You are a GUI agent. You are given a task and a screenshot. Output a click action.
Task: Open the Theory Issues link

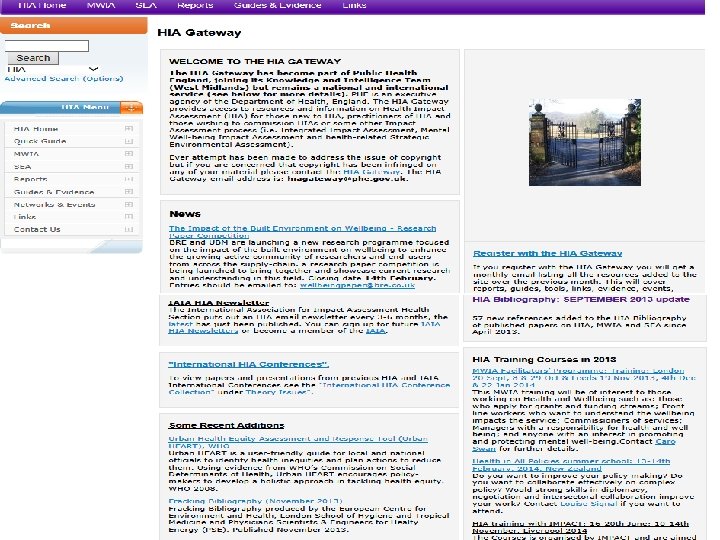279,392
